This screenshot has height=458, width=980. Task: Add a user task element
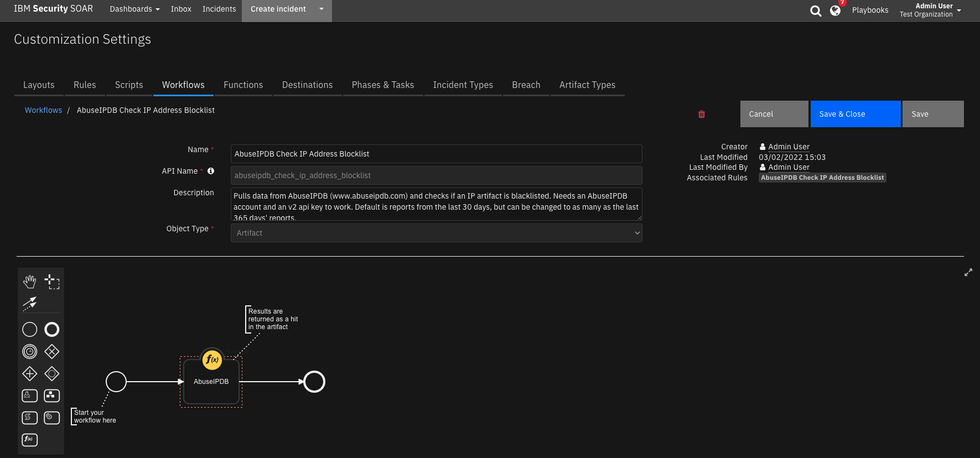point(30,395)
